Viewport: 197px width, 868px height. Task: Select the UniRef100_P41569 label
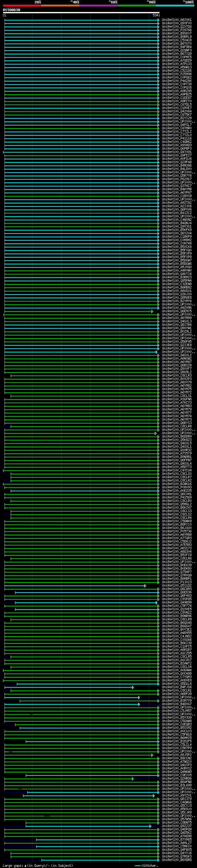click(176, 497)
